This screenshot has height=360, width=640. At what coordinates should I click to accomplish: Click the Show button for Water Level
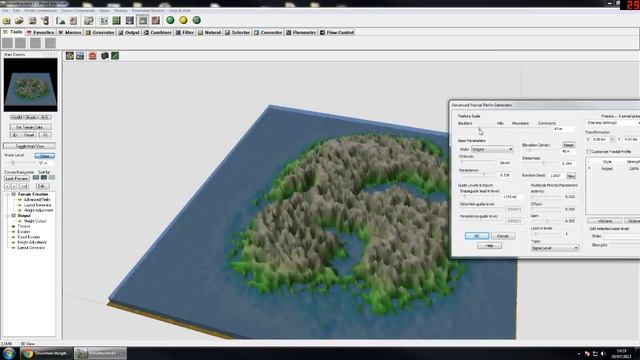[44, 156]
